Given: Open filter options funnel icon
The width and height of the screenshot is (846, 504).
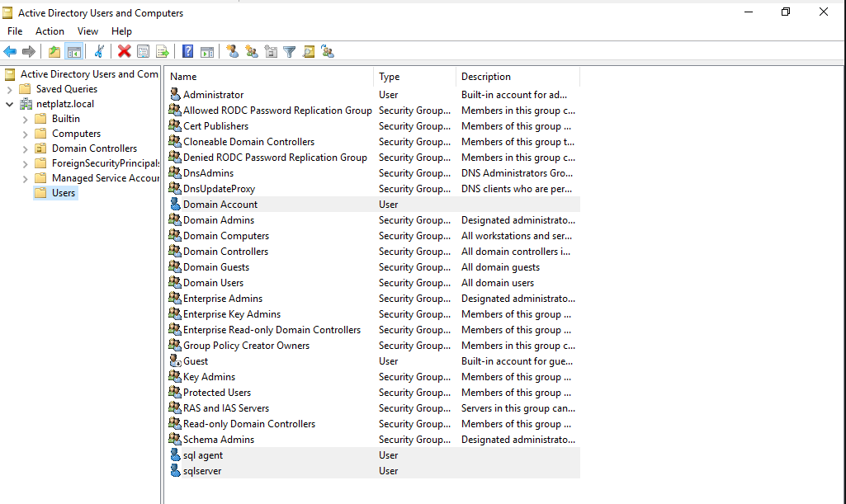Looking at the screenshot, I should 289,52.
